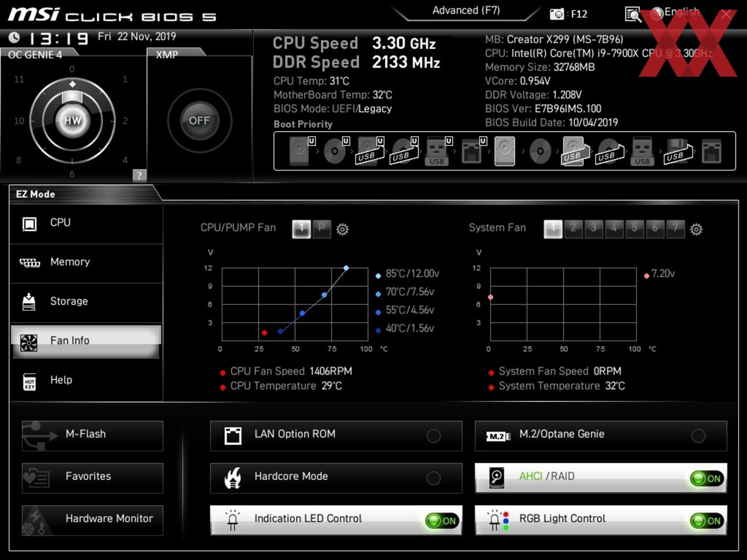The height and width of the screenshot is (560, 747).
Task: Open the CPU section
Action: (86, 223)
